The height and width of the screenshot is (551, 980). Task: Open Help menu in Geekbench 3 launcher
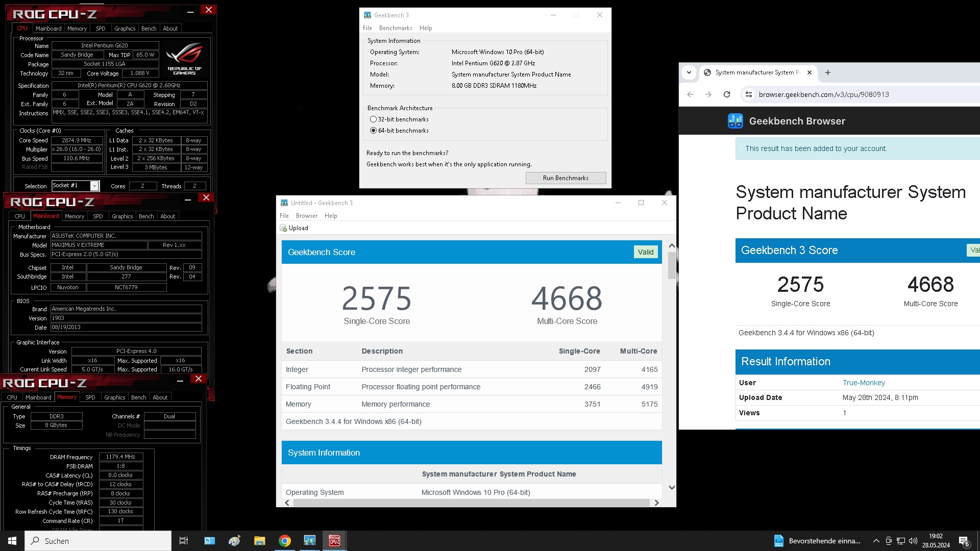[426, 28]
